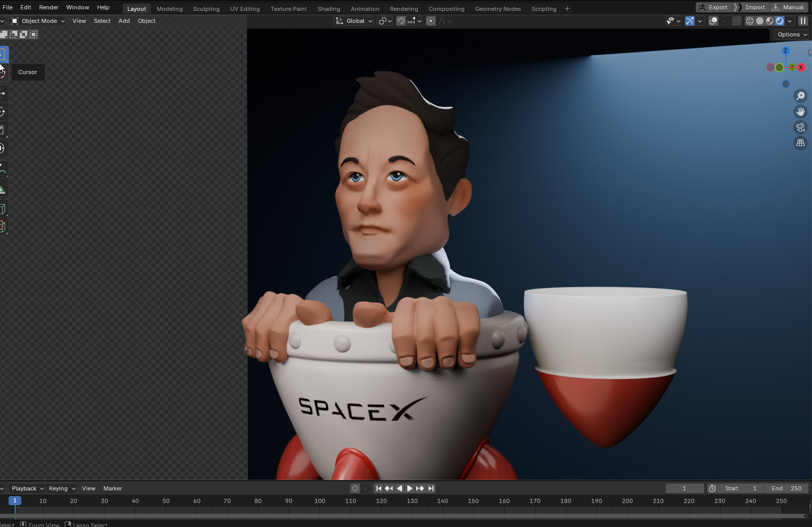The image size is (812, 527).
Task: Open selectability and visibility dropdown
Action: click(x=673, y=21)
